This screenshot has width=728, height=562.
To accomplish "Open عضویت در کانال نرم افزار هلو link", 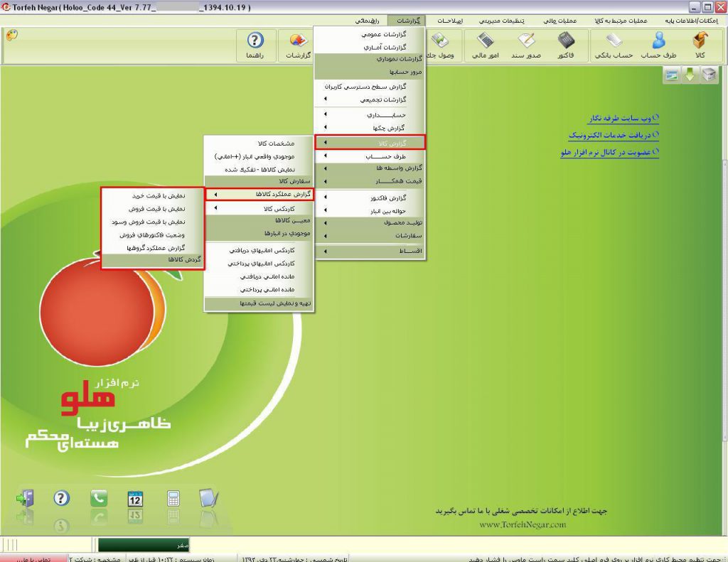I will tap(609, 152).
